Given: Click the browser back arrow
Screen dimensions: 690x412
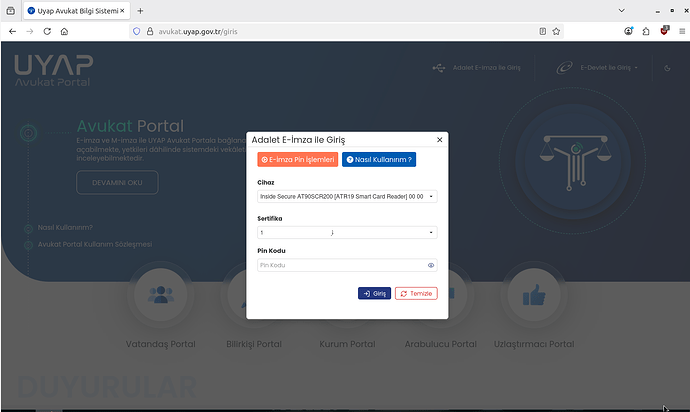Looking at the screenshot, I should (12, 31).
